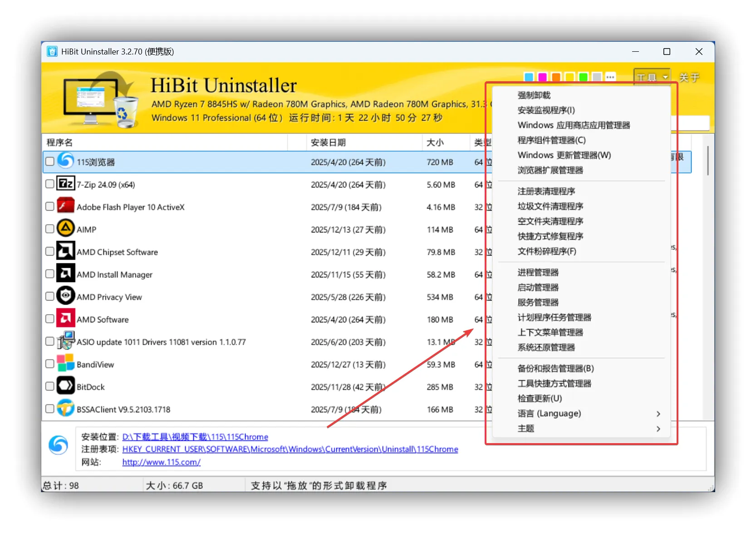Collapse the 工具 dropdown button
This screenshot has width=756, height=533.
click(x=652, y=77)
